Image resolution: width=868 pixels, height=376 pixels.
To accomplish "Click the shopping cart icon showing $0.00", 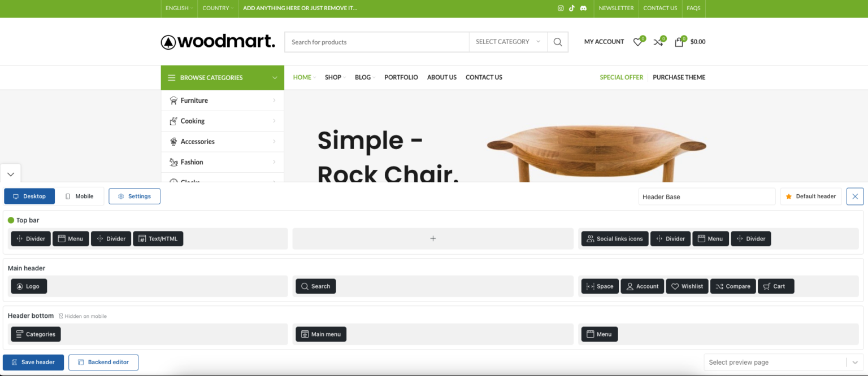I will tap(679, 42).
